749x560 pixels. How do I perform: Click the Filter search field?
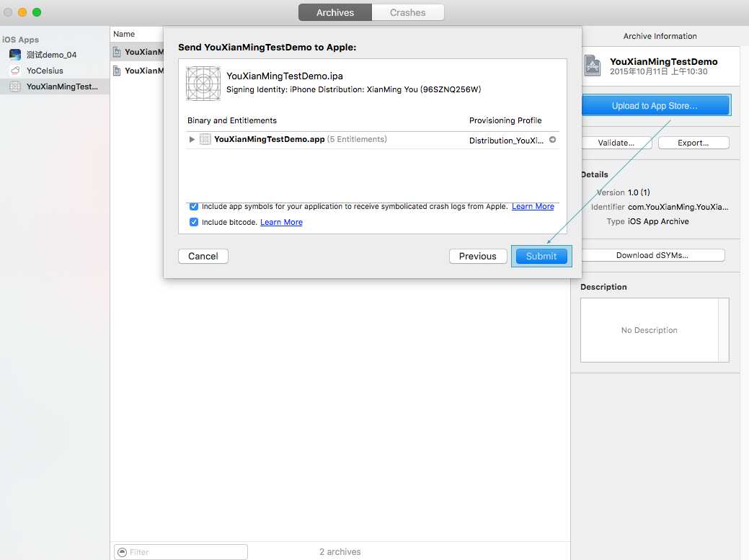point(181,552)
